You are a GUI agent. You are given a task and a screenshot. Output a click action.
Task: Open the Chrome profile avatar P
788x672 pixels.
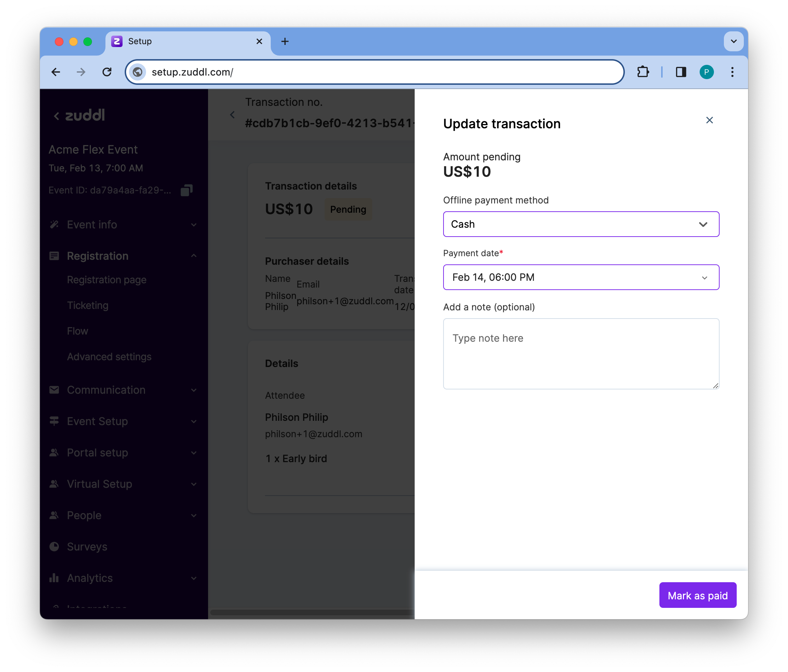706,72
